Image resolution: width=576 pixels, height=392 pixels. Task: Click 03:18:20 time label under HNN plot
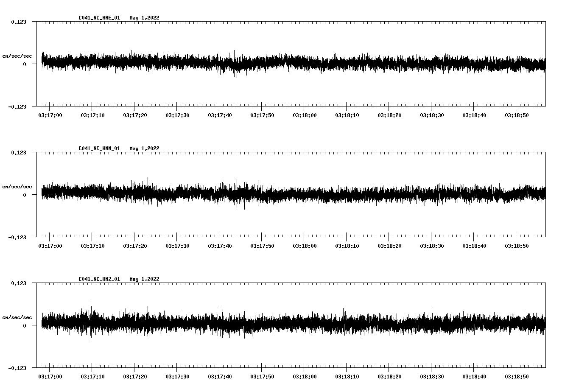point(389,246)
